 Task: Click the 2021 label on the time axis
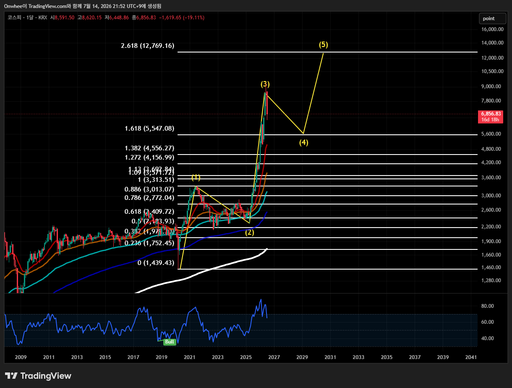pyautogui.click(x=189, y=357)
